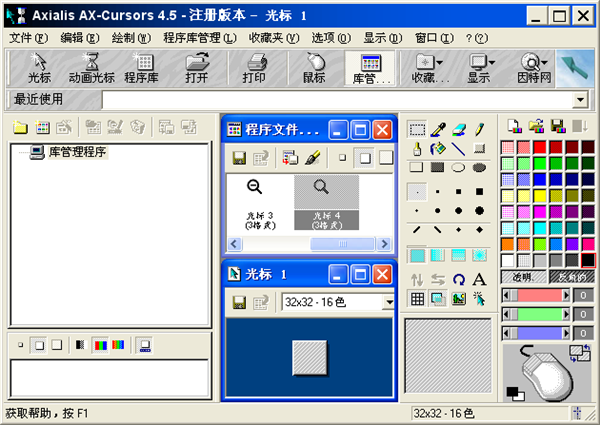Open the 绘制 menu

point(131,38)
